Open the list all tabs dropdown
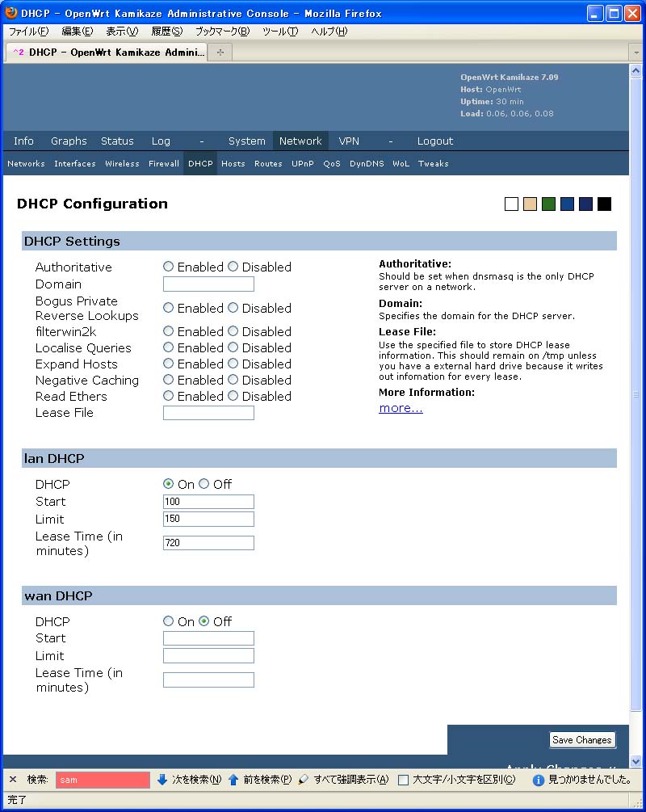 [x=636, y=52]
